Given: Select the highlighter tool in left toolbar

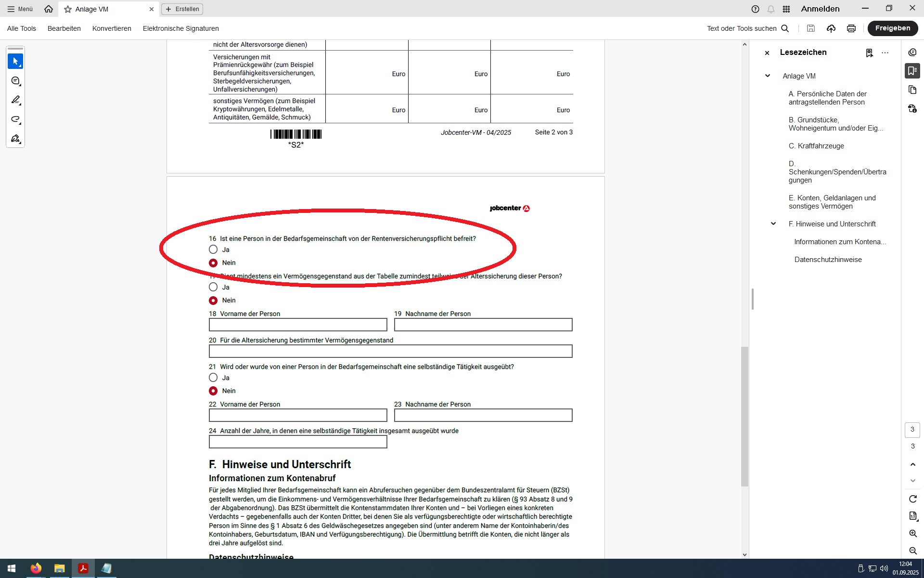Looking at the screenshot, I should point(15,100).
